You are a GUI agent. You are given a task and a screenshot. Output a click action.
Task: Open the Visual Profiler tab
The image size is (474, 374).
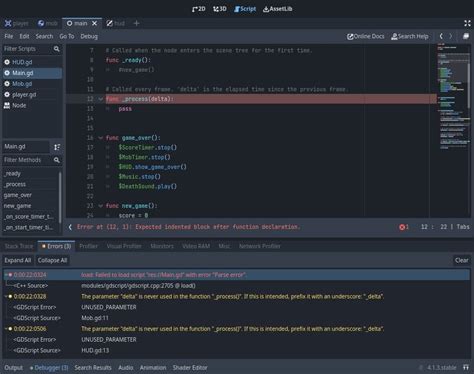click(x=124, y=246)
